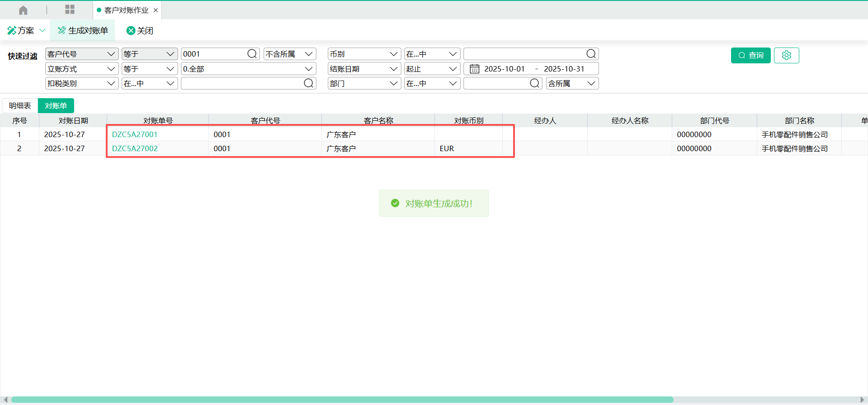Click the 生成对账单 button
The image size is (868, 405).
(83, 30)
